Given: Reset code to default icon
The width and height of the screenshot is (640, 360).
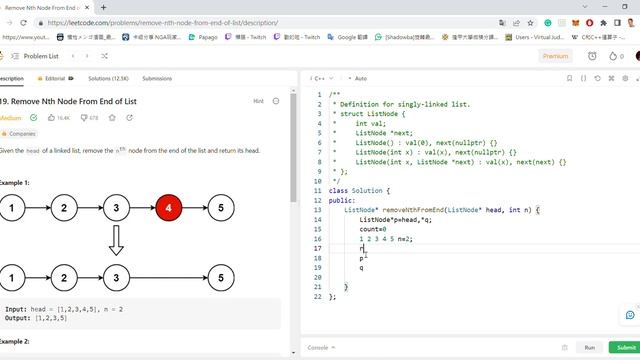Looking at the screenshot, I should pyautogui.click(x=597, y=78).
